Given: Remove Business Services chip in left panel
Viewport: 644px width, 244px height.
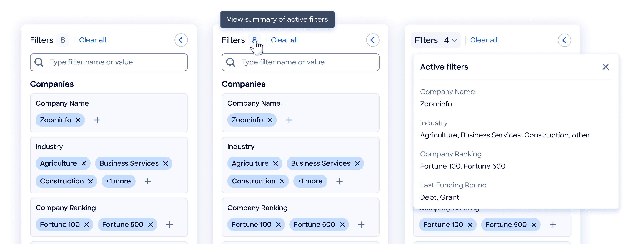Looking at the screenshot, I should 166,163.
